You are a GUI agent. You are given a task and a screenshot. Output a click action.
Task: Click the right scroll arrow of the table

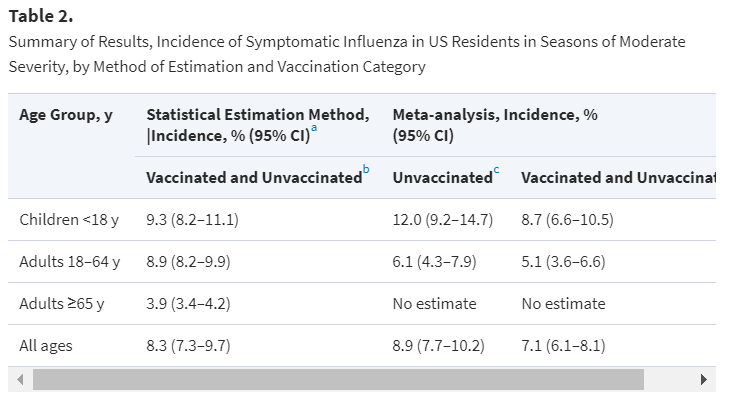[x=704, y=379]
